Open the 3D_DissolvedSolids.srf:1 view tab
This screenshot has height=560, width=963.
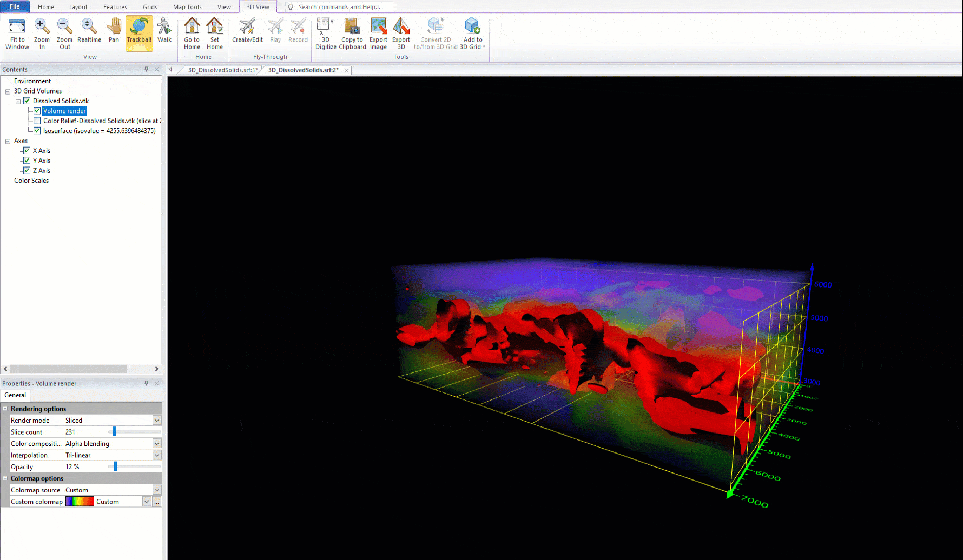click(222, 70)
